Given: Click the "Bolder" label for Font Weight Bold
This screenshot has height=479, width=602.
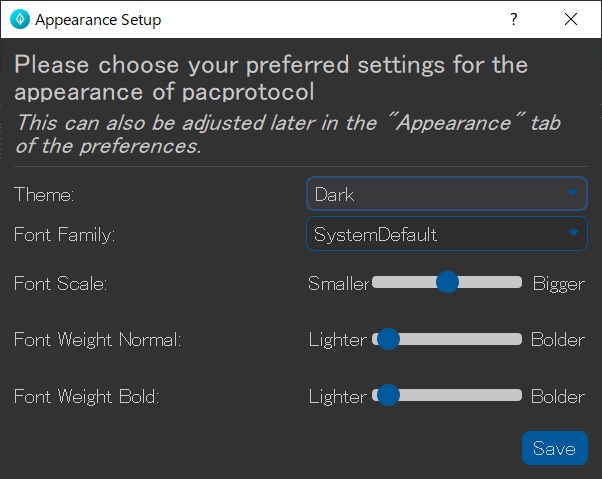Looking at the screenshot, I should [x=557, y=397].
